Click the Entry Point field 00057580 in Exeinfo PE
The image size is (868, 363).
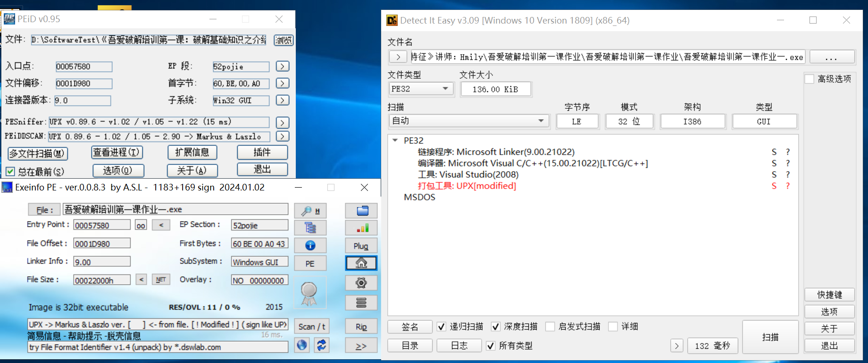(102, 225)
